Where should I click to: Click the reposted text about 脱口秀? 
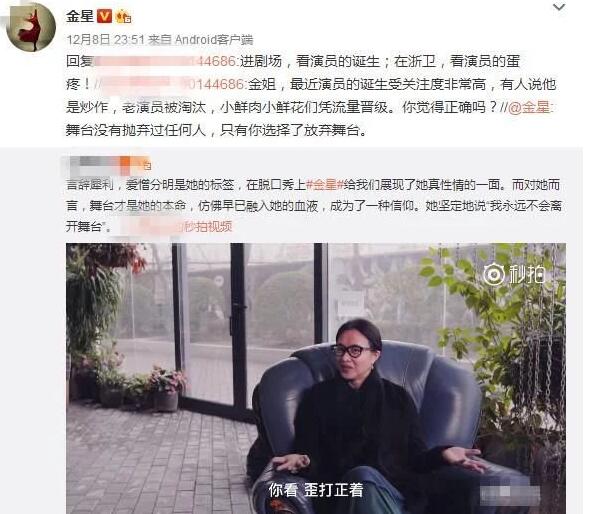[x=314, y=205]
